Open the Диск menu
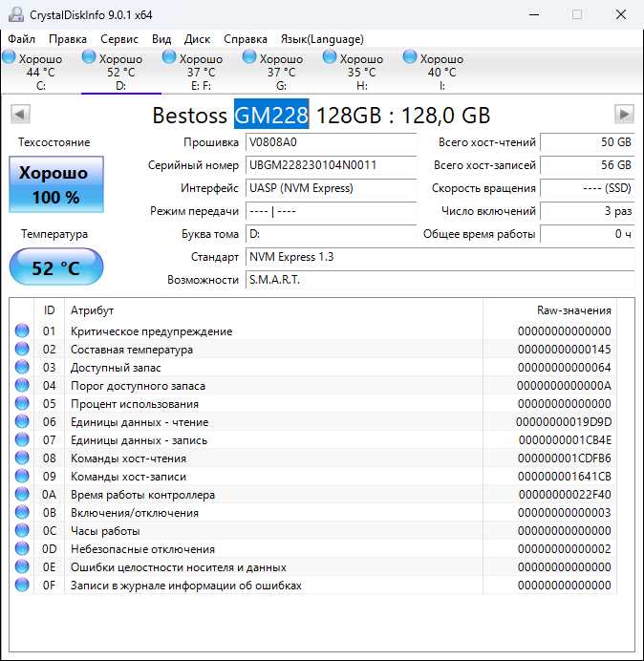Viewport: 644px width, 661px height. click(x=197, y=39)
